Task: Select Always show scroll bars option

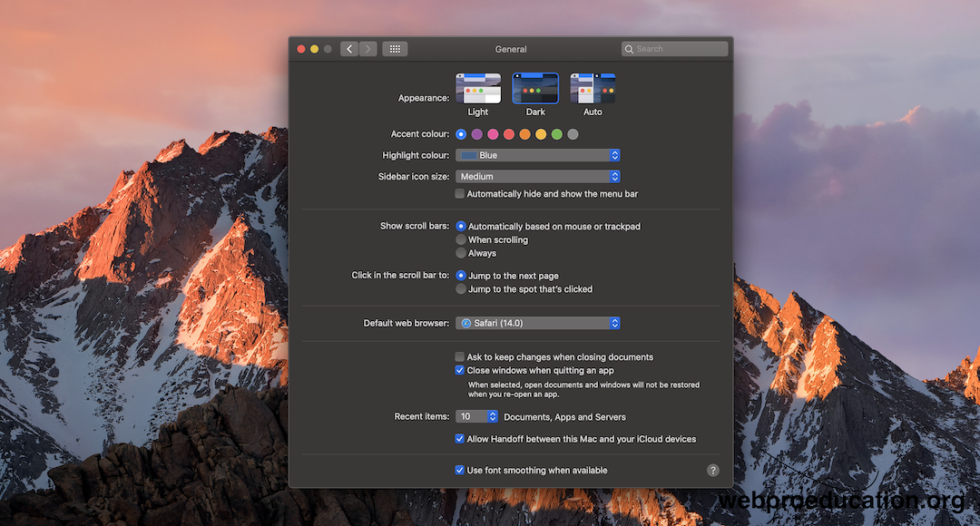Action: 461,253
